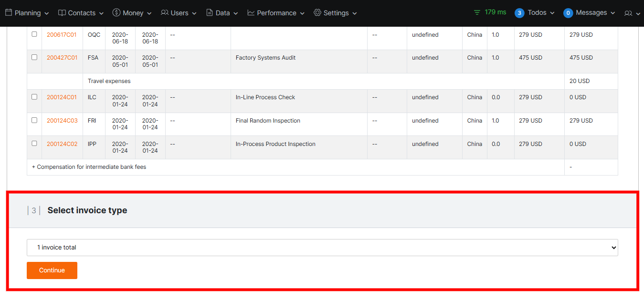This screenshot has height=301, width=644.
Task: Open the Users menu
Action: 179,13
